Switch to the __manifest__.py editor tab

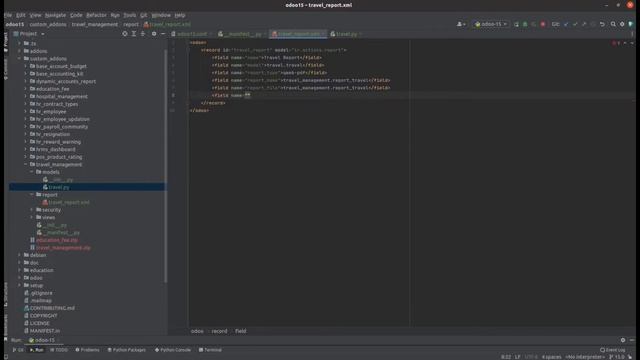click(242, 34)
